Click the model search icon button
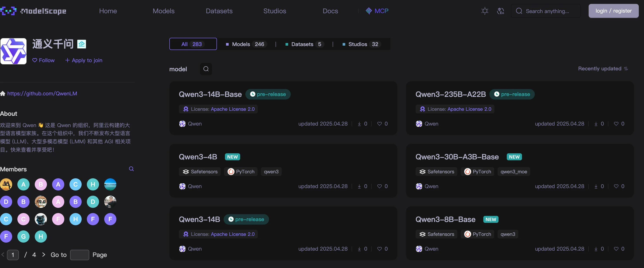 pos(206,69)
